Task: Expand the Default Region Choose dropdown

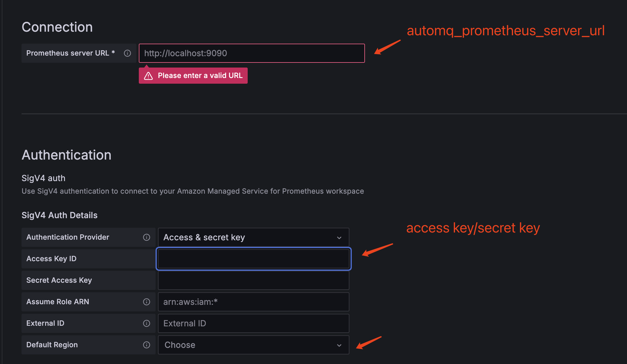Action: click(253, 345)
